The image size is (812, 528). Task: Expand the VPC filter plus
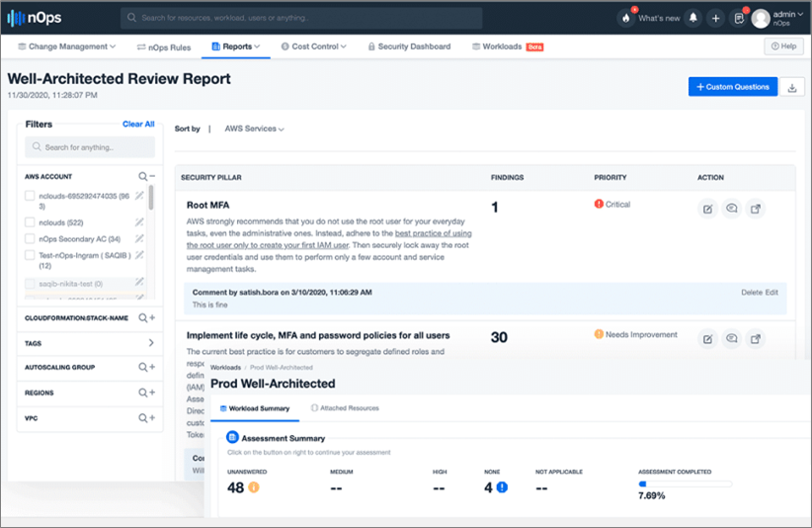tap(152, 417)
